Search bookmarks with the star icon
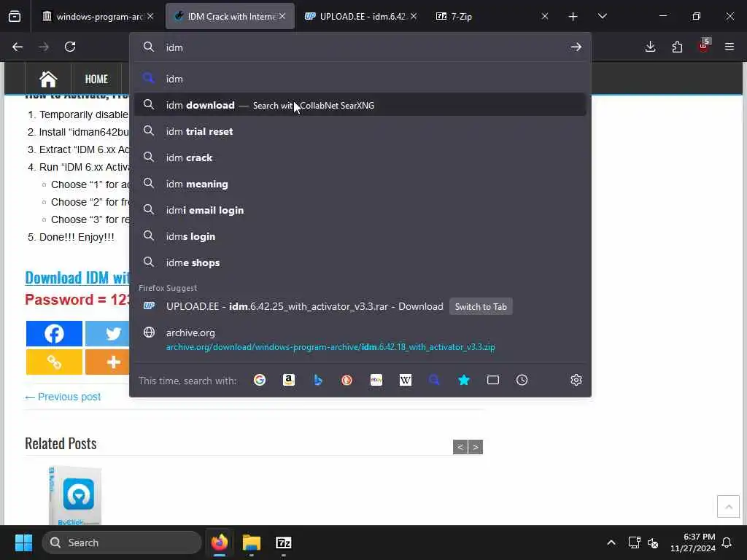This screenshot has width=747, height=560. (x=463, y=380)
